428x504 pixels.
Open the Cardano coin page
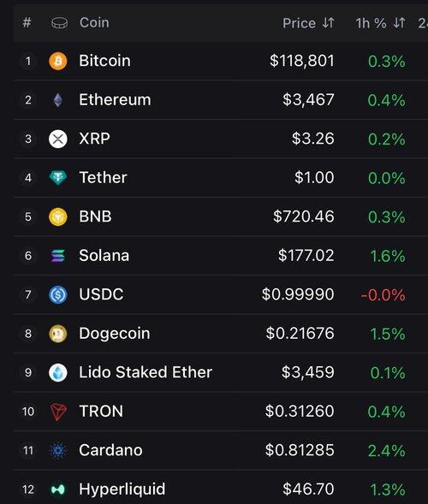[110, 450]
